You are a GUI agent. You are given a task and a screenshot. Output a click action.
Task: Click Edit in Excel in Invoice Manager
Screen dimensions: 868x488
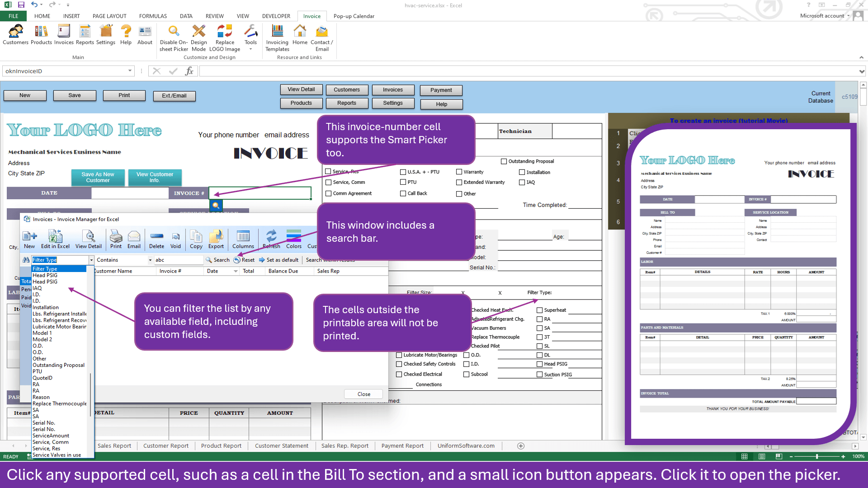[x=55, y=239]
